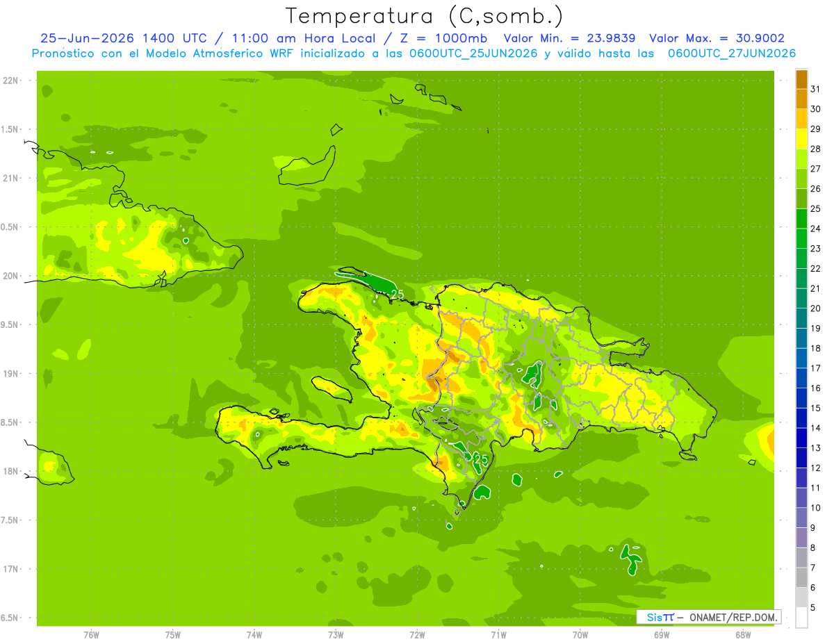Click the '76W' longitude label
Screen dimensions: 834x644
coord(91,635)
